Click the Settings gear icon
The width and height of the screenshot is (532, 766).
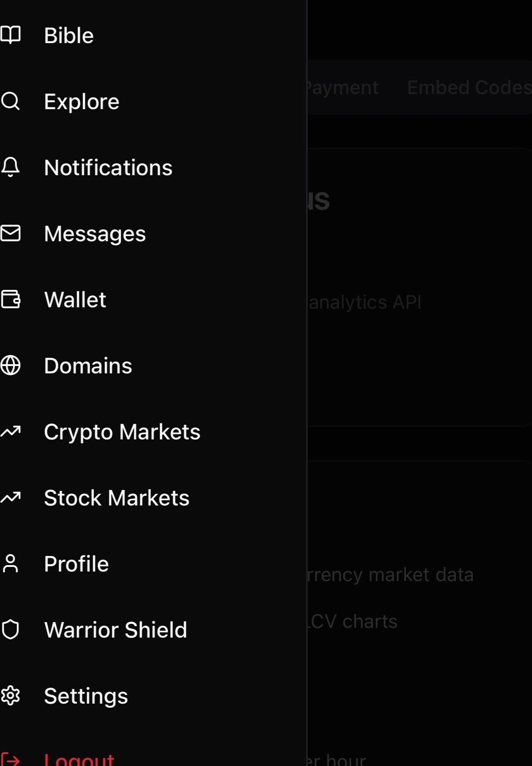tap(11, 696)
